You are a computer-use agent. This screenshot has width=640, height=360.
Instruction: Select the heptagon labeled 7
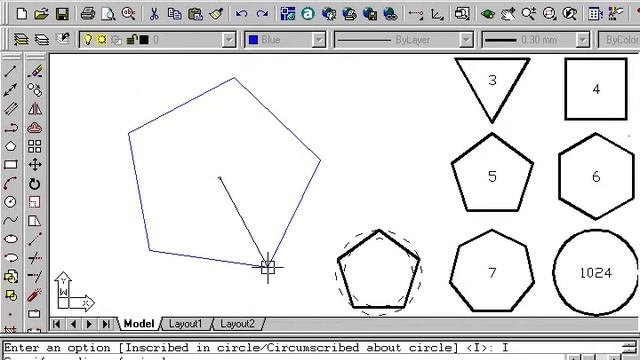pos(492,272)
